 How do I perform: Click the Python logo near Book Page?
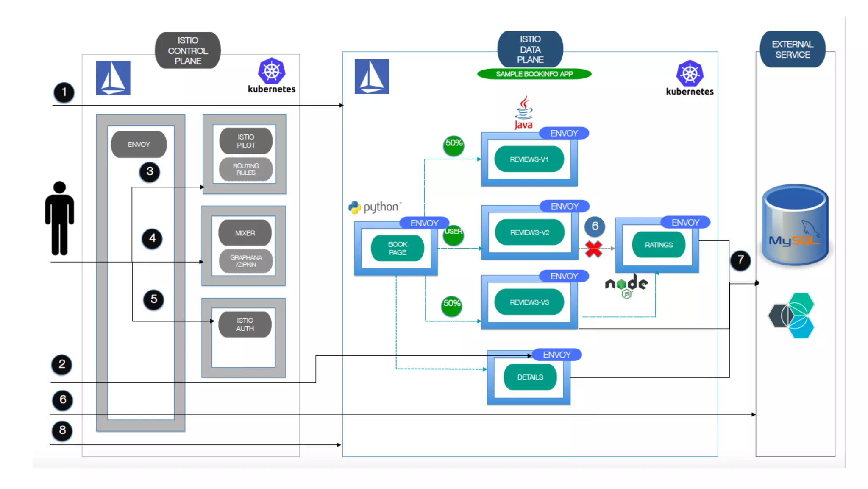tap(375, 207)
